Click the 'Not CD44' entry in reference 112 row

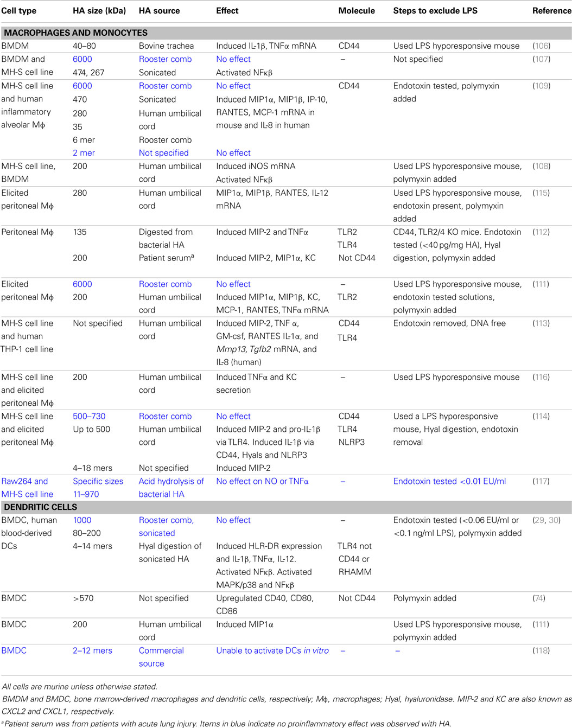357,258
